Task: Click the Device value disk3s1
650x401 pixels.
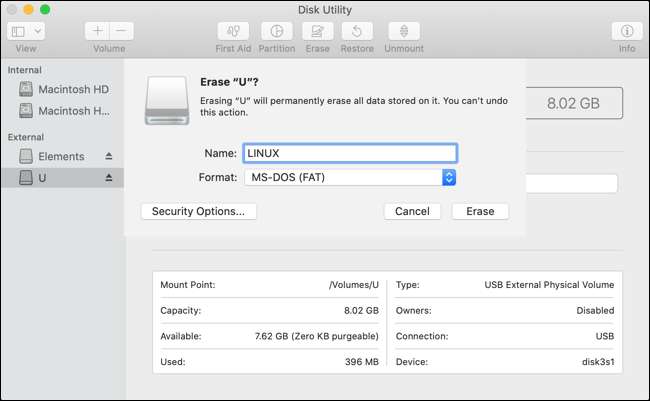Action: click(598, 362)
